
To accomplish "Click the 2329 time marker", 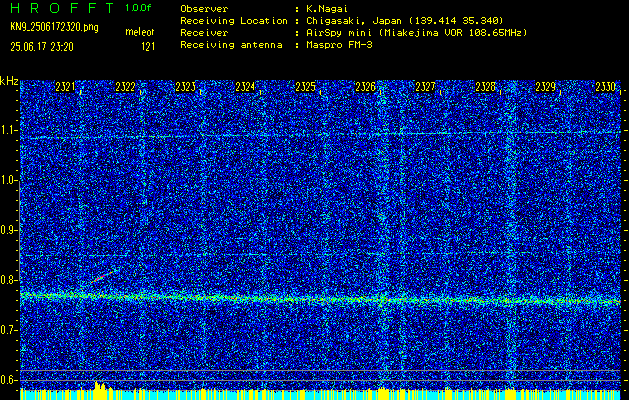I will [x=546, y=87].
